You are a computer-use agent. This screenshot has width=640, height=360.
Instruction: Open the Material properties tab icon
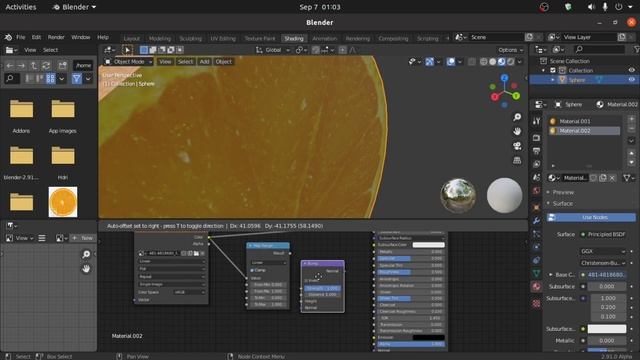pyautogui.click(x=536, y=287)
